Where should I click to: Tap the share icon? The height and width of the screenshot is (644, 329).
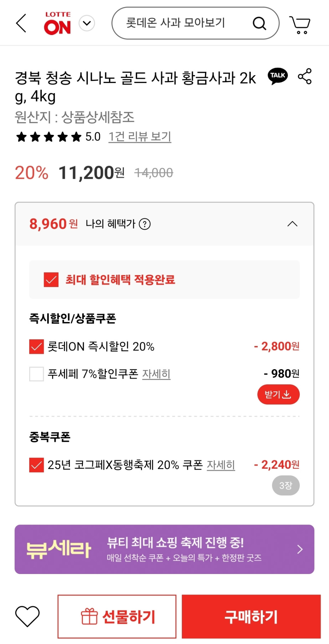coord(305,76)
